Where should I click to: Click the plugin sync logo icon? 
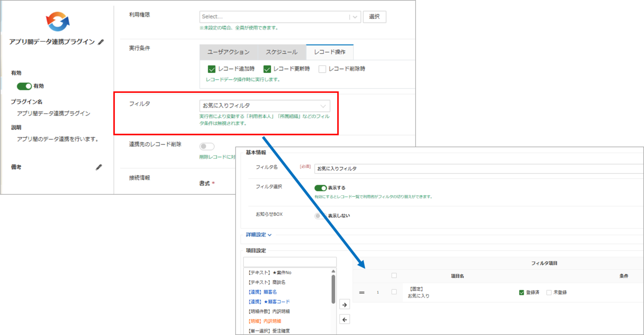[58, 21]
